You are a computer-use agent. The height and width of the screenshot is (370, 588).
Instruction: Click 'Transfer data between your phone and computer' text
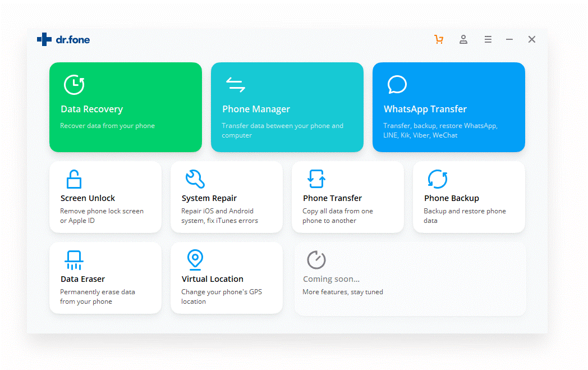coord(282,131)
